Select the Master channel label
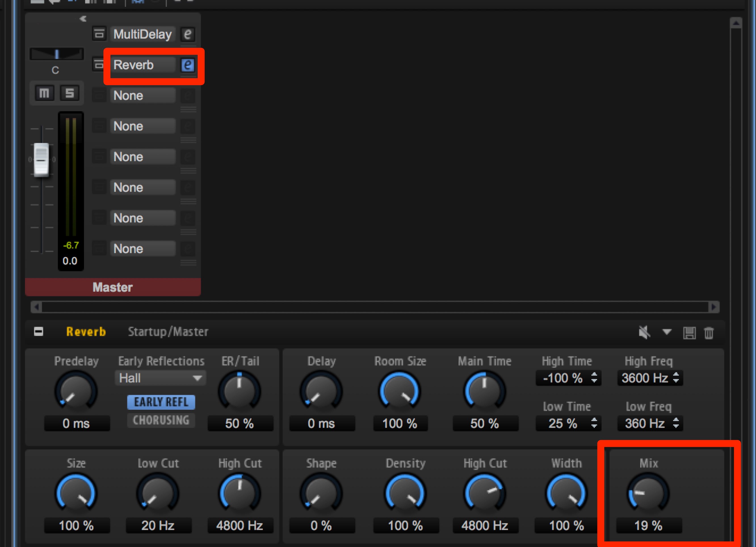756x547 pixels. point(113,287)
